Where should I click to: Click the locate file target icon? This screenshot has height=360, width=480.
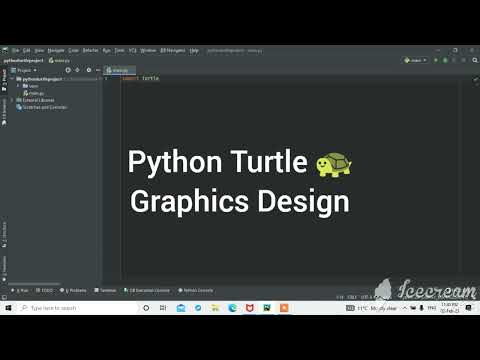point(68,70)
